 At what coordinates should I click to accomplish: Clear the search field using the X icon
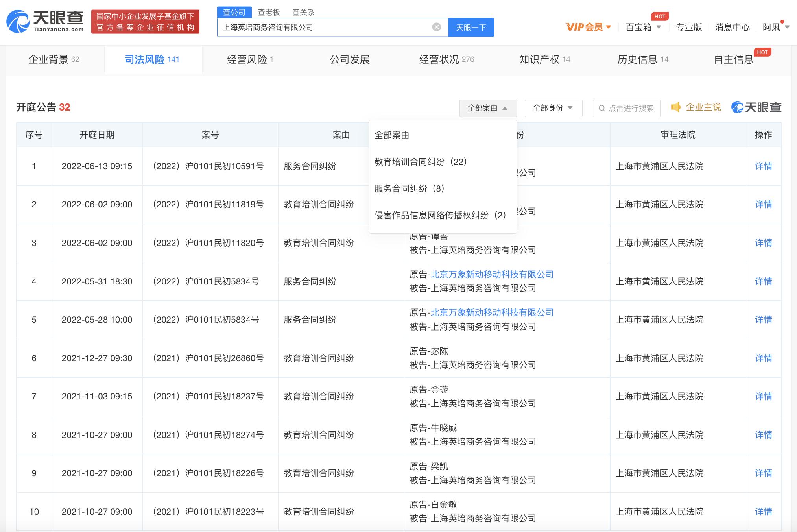tap(436, 26)
